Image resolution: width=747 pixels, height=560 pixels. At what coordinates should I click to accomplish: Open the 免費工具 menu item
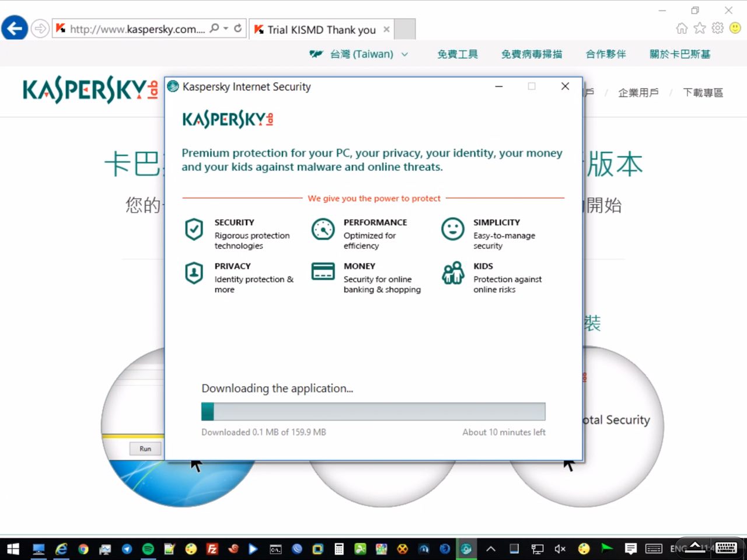tap(458, 54)
